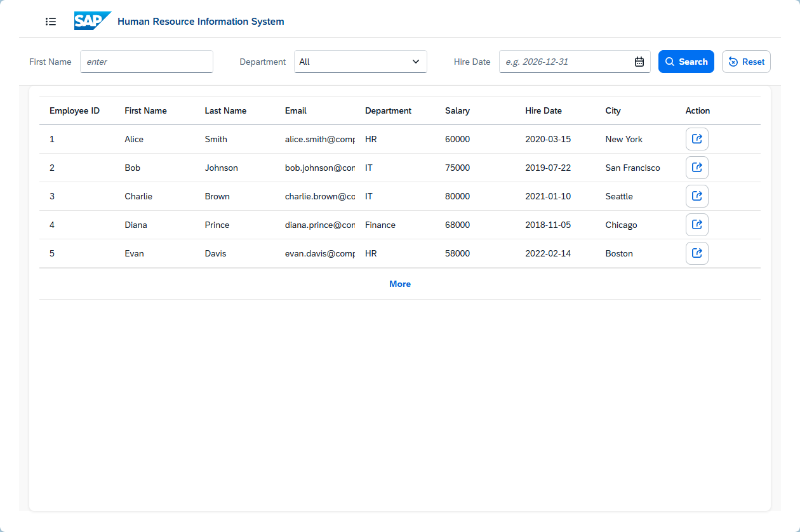Select the Hire Date column header

click(x=543, y=110)
